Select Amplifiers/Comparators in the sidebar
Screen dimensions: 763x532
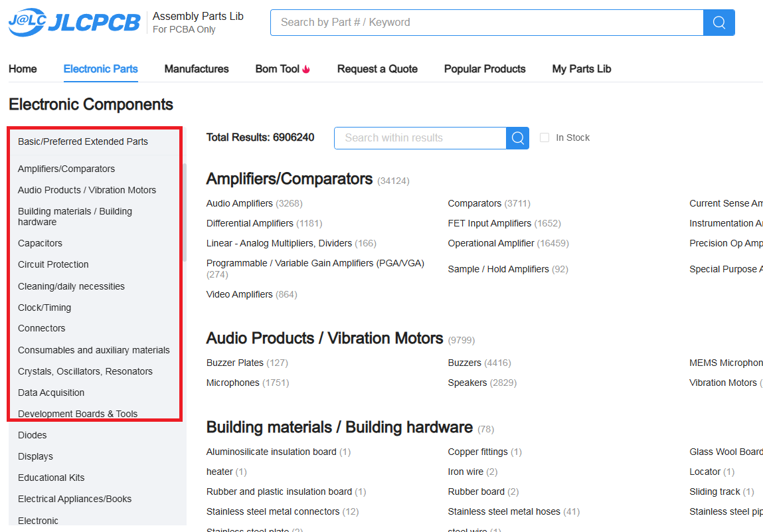(66, 169)
